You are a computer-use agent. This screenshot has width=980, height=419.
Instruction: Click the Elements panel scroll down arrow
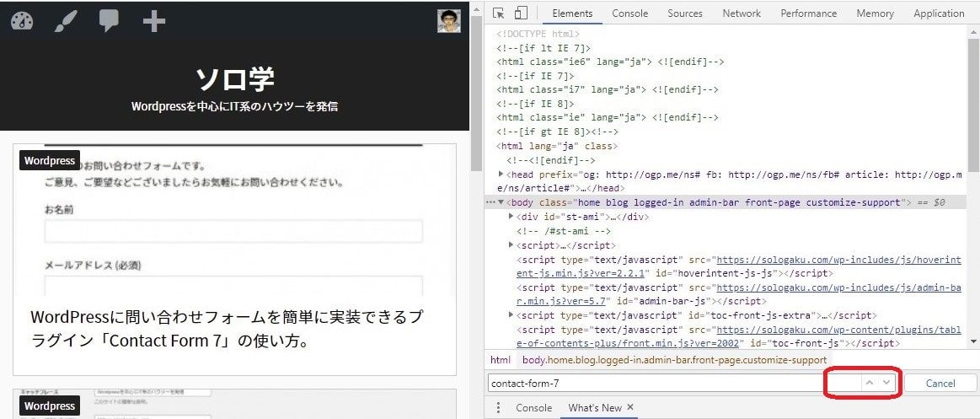click(x=974, y=341)
